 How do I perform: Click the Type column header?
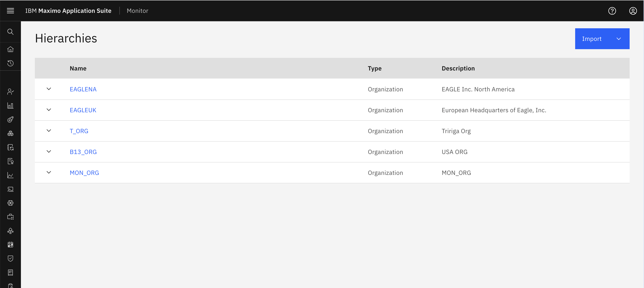click(x=375, y=68)
